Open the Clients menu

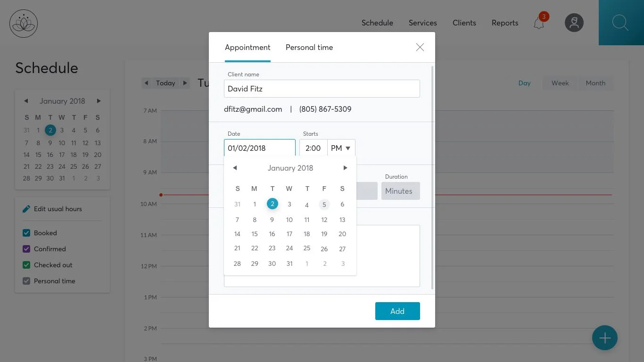[464, 23]
